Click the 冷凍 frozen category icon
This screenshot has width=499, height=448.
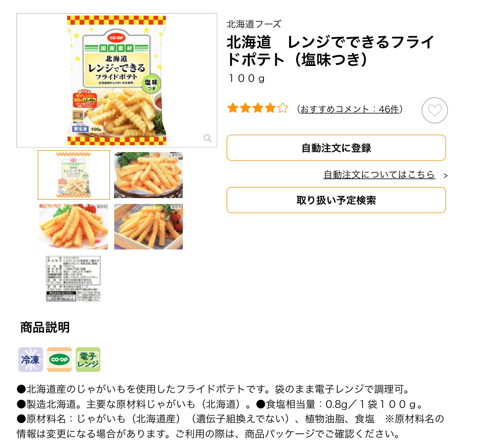pos(31,359)
